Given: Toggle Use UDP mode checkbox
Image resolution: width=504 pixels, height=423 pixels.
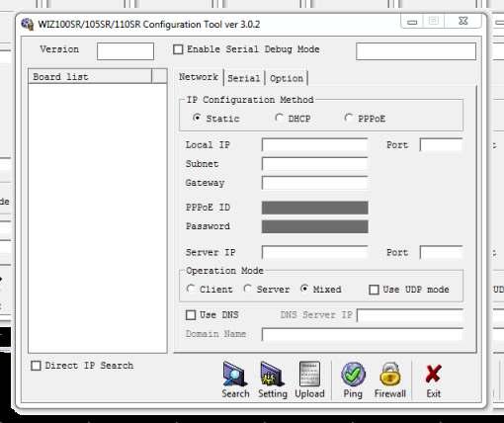Looking at the screenshot, I should pyautogui.click(x=374, y=290).
